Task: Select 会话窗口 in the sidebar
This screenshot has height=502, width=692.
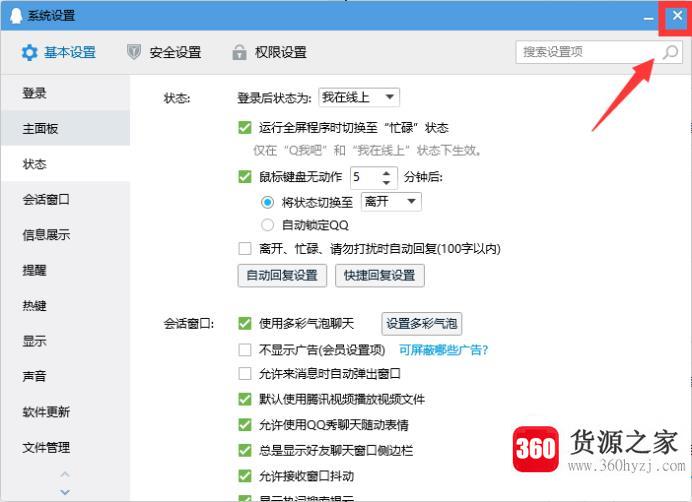Action: pyautogui.click(x=65, y=199)
